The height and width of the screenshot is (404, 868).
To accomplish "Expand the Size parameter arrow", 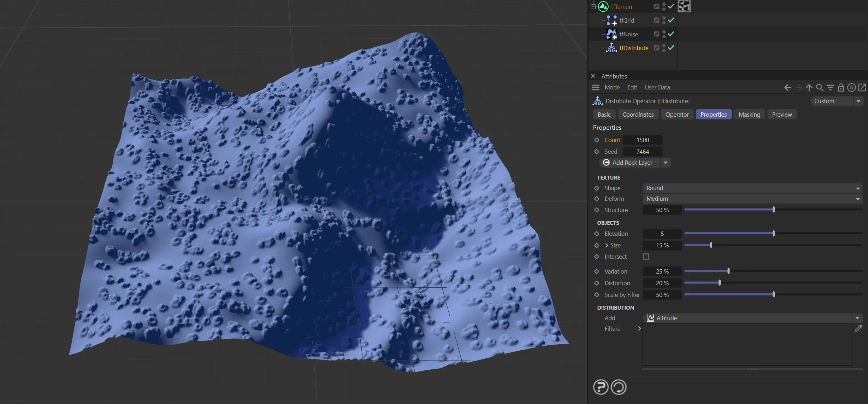I will 607,245.
